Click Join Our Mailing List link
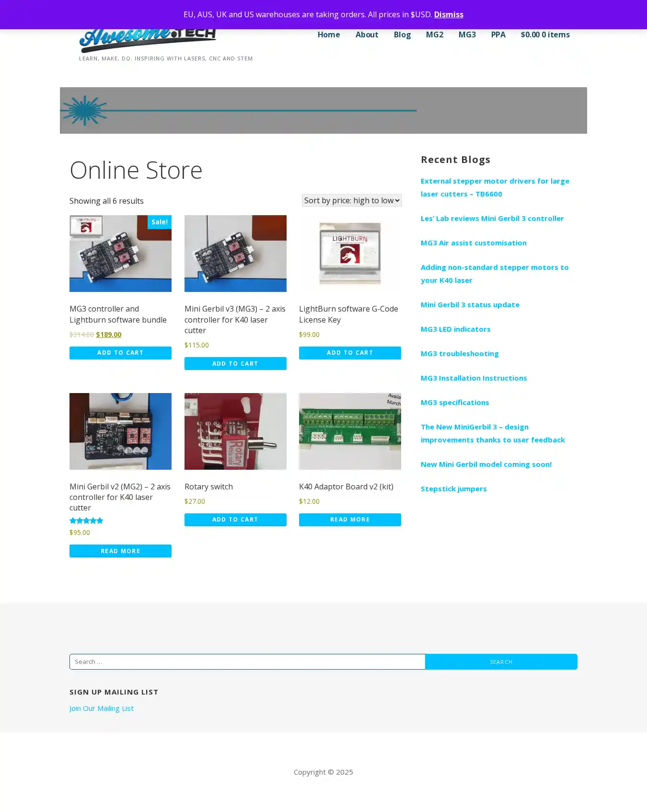The height and width of the screenshot is (812, 647). 101,708
